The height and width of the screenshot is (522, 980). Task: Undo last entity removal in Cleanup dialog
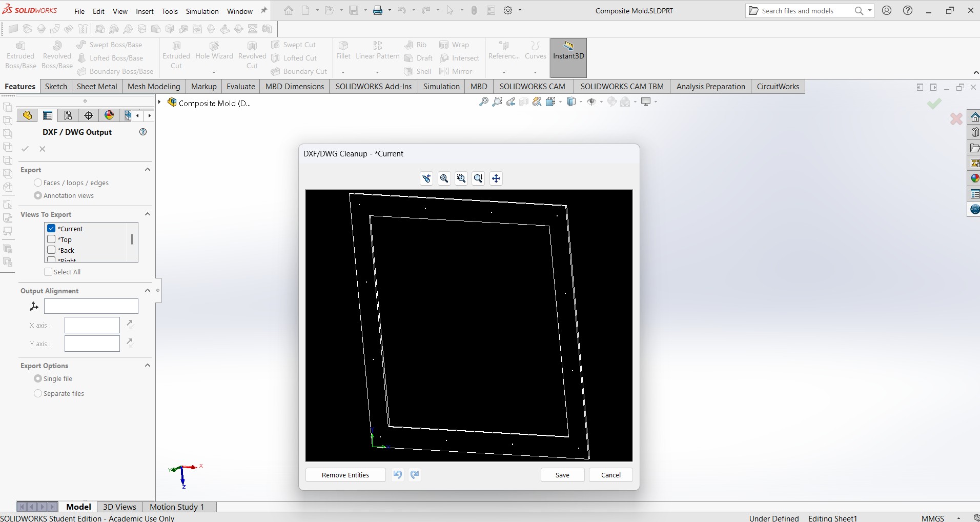point(397,475)
